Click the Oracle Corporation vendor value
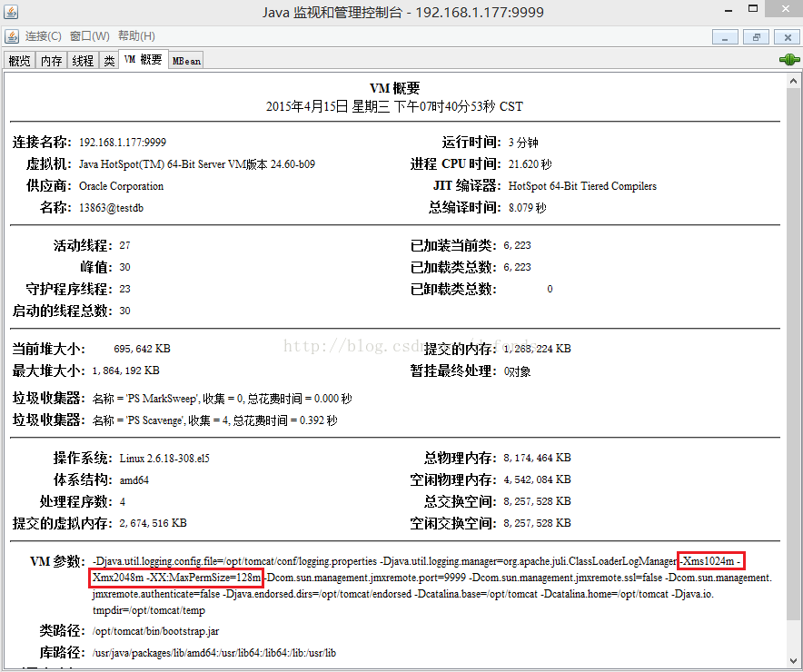This screenshot has width=803, height=672. tap(122, 186)
